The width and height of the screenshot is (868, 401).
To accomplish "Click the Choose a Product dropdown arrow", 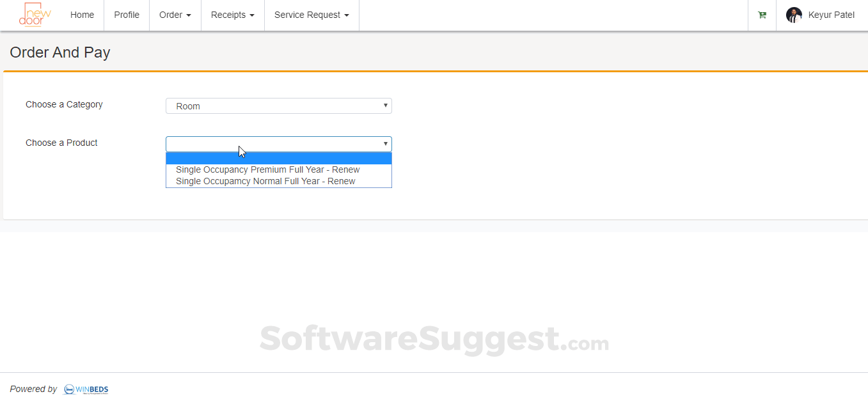I will [385, 143].
